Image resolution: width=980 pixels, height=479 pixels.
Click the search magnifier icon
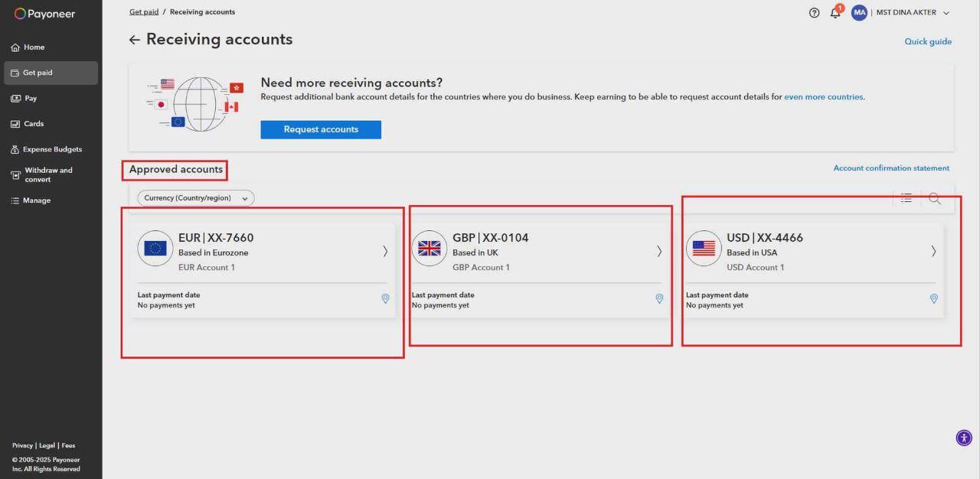[x=935, y=198]
